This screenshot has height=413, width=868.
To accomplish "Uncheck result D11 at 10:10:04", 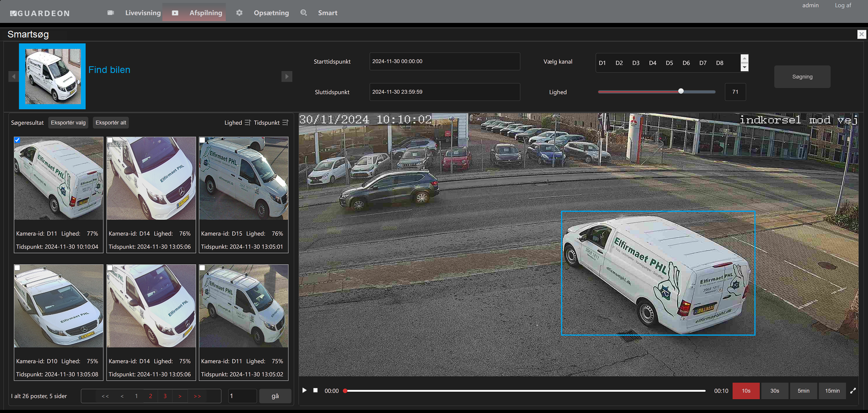I will pos(17,140).
